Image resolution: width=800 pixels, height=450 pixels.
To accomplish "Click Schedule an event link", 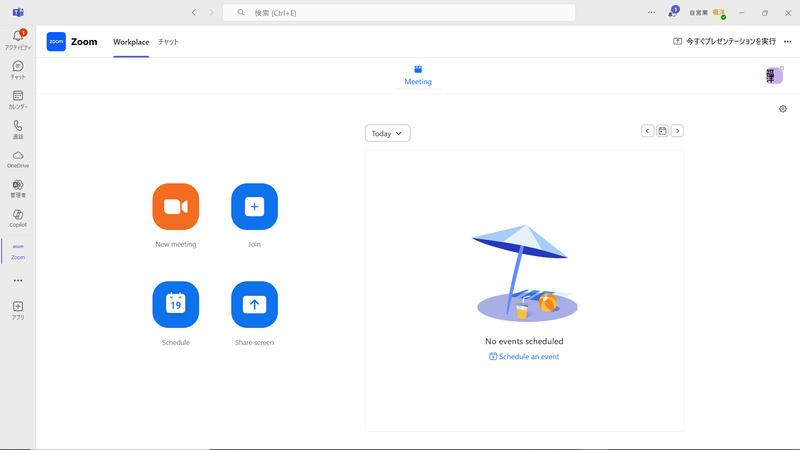I will [524, 357].
